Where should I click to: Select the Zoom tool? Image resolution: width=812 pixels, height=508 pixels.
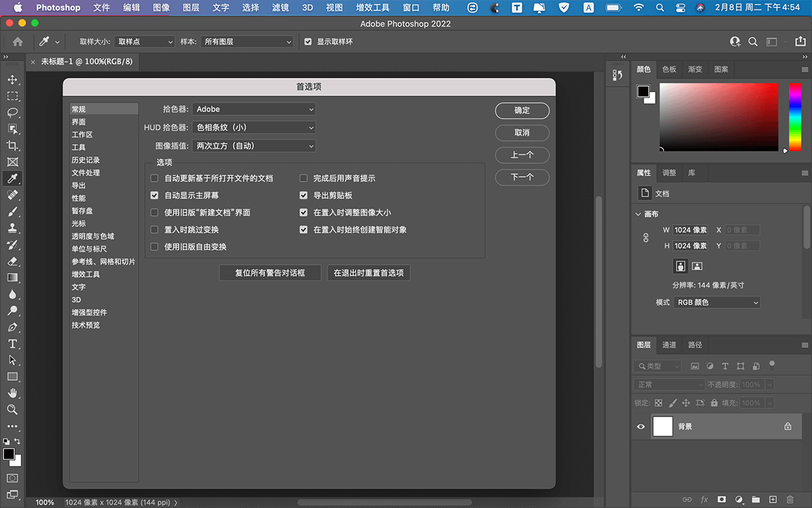12,409
